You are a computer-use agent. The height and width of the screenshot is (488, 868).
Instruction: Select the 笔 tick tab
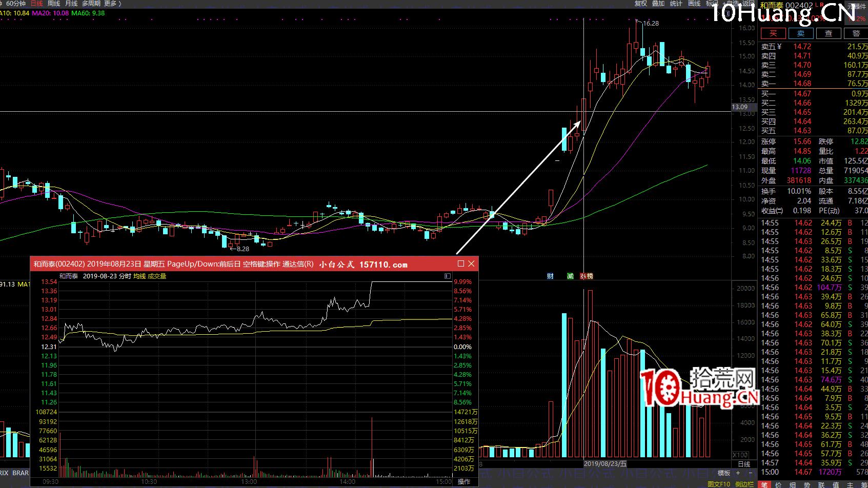[764, 484]
